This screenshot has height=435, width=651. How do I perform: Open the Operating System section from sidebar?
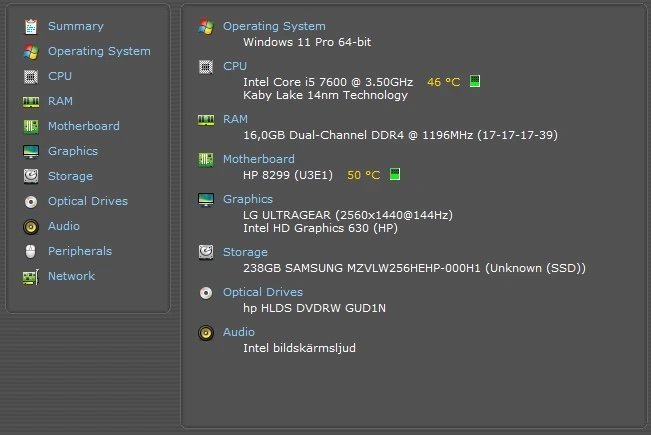pyautogui.click(x=99, y=51)
